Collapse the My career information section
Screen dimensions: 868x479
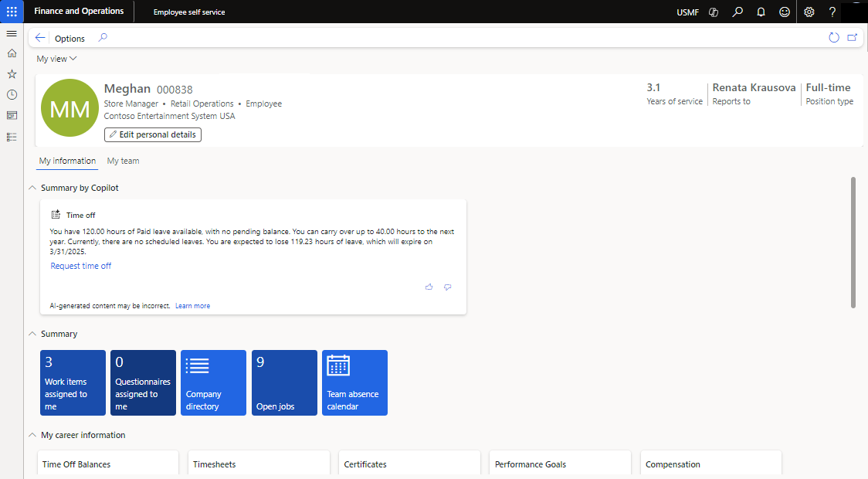coord(32,435)
